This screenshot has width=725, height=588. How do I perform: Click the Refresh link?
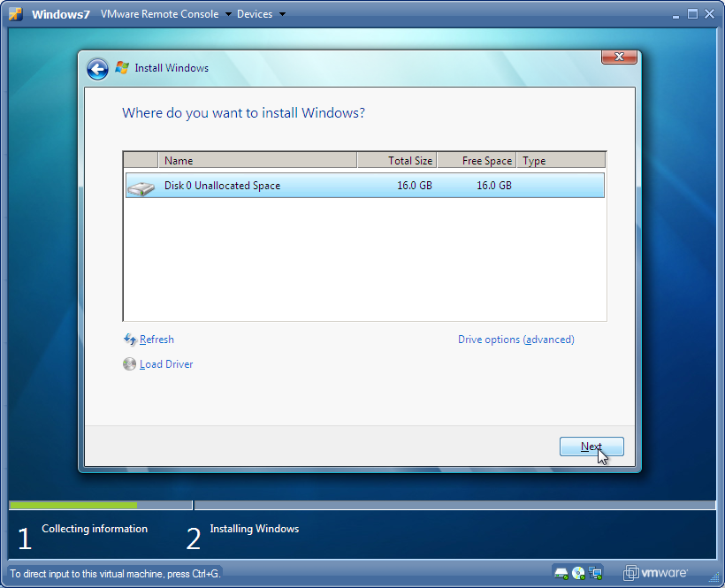coord(156,340)
